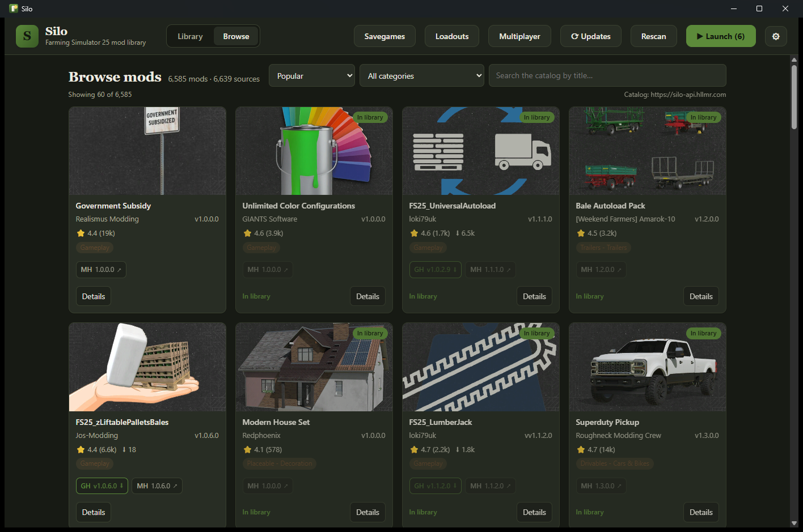Click Modern House Set house thumbnail
Image resolution: width=803 pixels, height=532 pixels.
coord(314,367)
